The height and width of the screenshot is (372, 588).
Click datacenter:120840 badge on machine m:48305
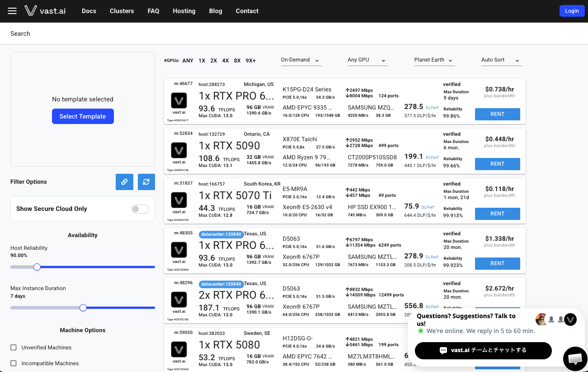tap(221, 234)
